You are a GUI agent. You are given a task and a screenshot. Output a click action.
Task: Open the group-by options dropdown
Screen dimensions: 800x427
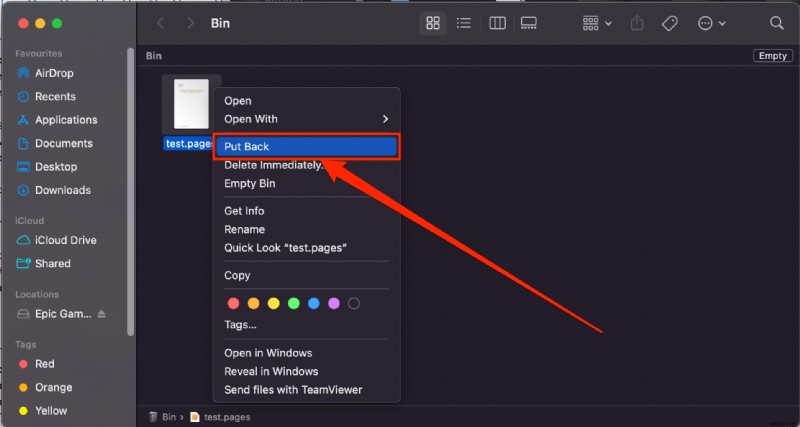pos(597,23)
